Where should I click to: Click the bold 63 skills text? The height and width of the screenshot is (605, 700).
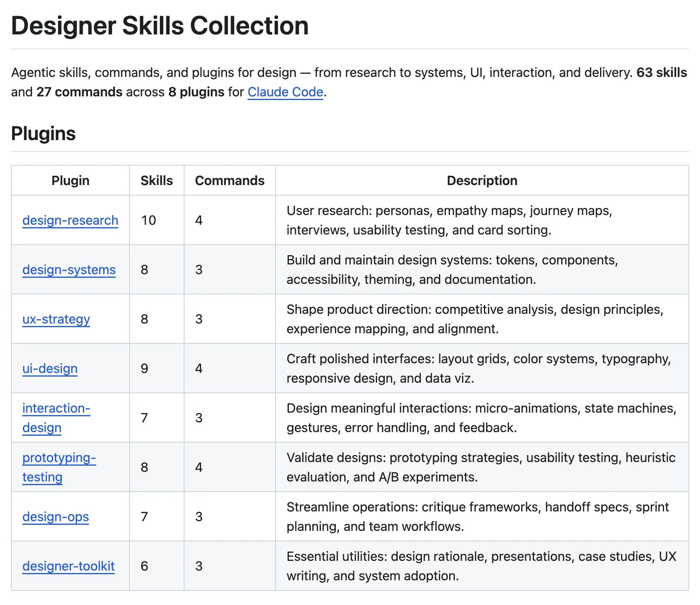[662, 72]
